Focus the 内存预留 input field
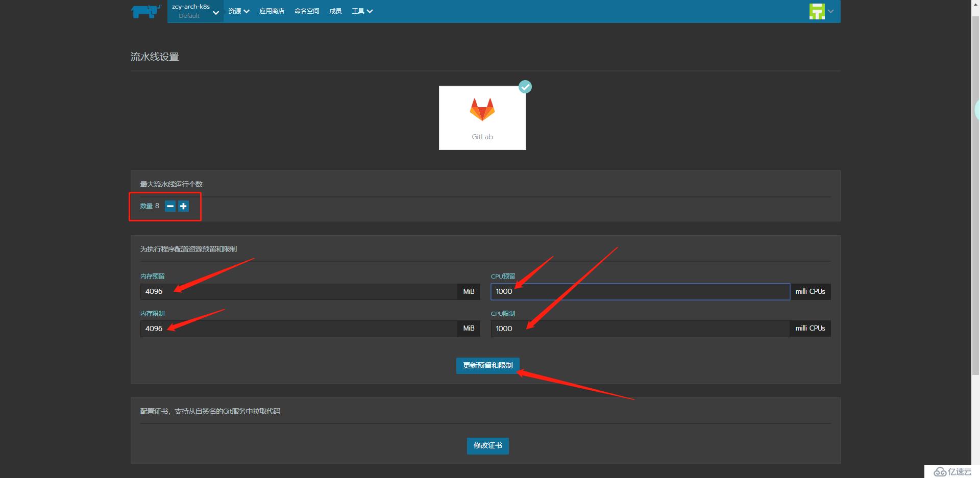This screenshot has width=980, height=478. point(299,292)
